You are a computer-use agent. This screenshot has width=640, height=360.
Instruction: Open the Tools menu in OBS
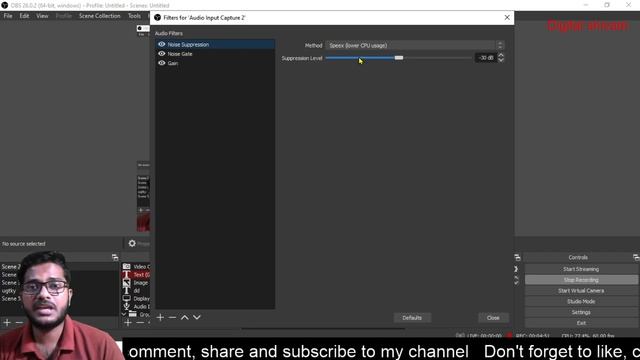tap(134, 16)
